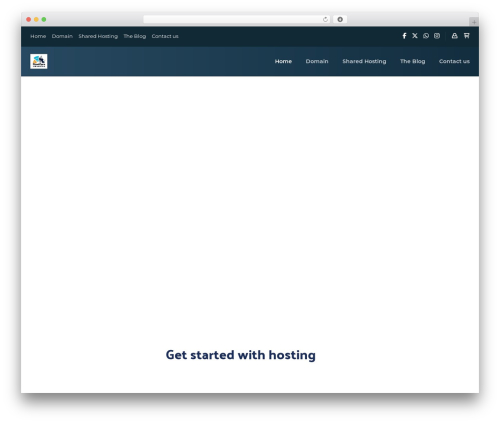Click the browser address bar
This screenshot has width=500, height=423.
(237, 19)
